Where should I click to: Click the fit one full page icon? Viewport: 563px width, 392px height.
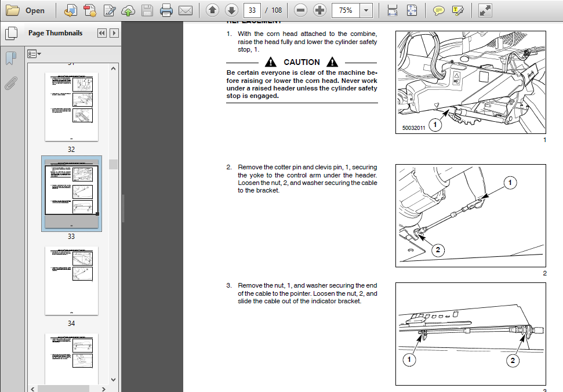click(412, 10)
